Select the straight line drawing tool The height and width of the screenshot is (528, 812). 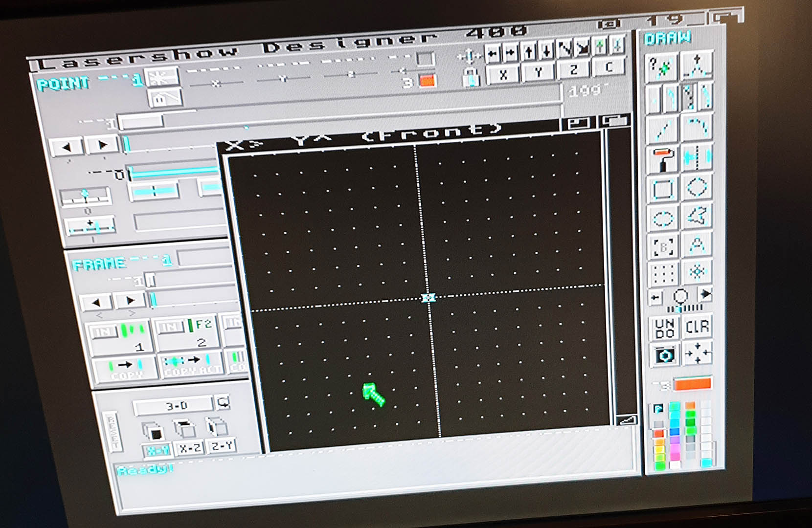pos(662,129)
